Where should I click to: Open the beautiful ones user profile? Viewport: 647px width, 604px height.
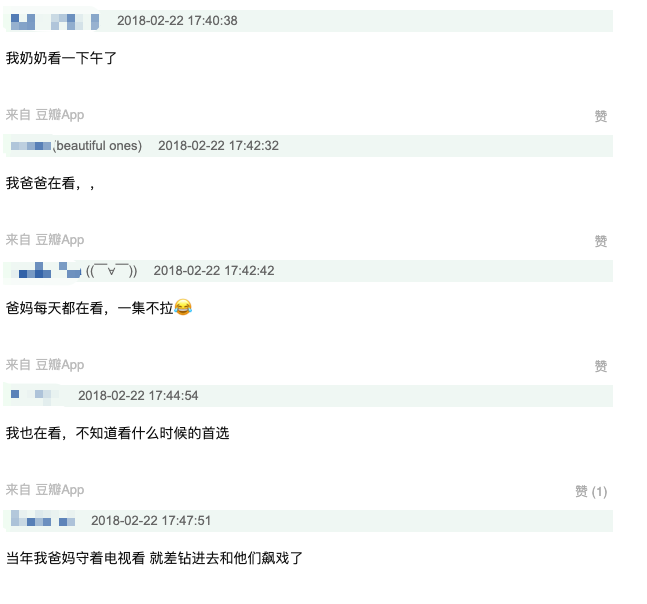coord(76,146)
